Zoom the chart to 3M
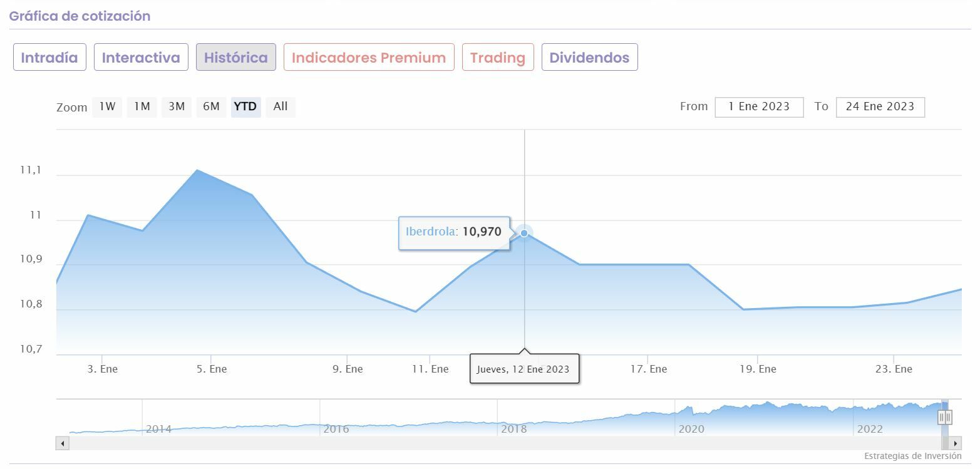The height and width of the screenshot is (469, 980). 177,106
